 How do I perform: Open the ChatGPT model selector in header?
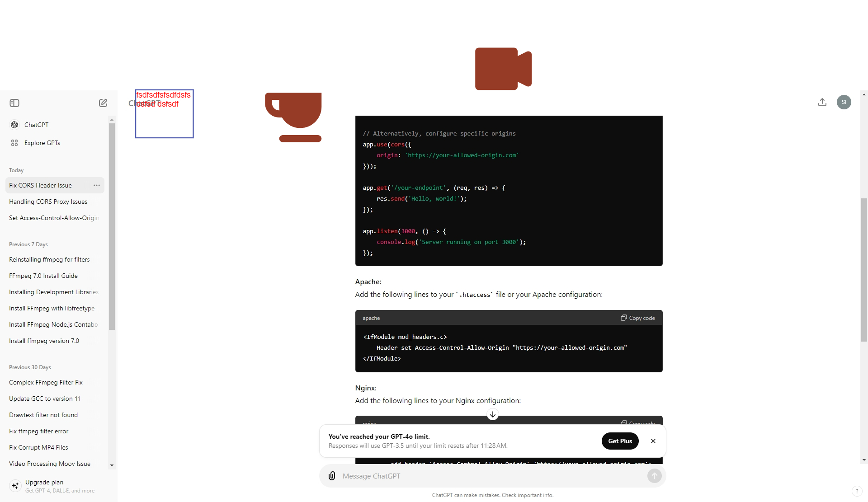click(145, 103)
